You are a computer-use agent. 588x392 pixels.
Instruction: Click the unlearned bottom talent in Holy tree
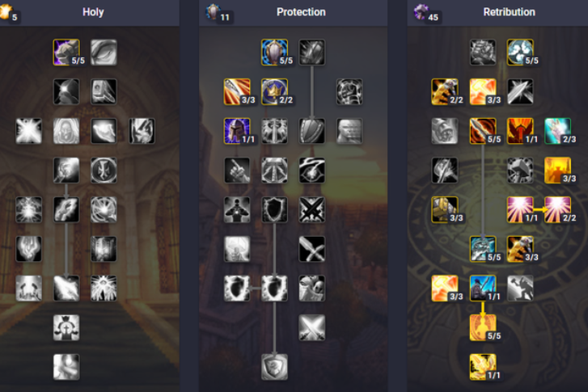coord(66,367)
